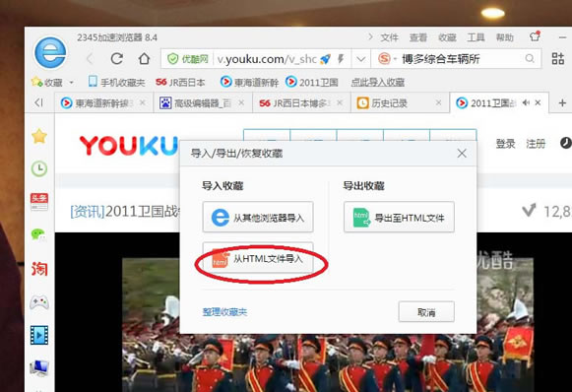Open the Taobao sidebar icon
Screen dimensions: 572x392
[x=39, y=269]
